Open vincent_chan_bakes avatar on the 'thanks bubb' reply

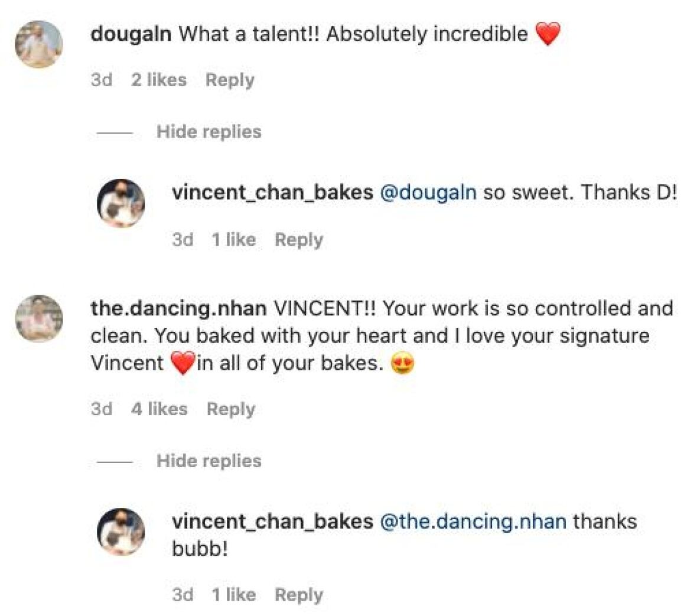click(x=120, y=532)
